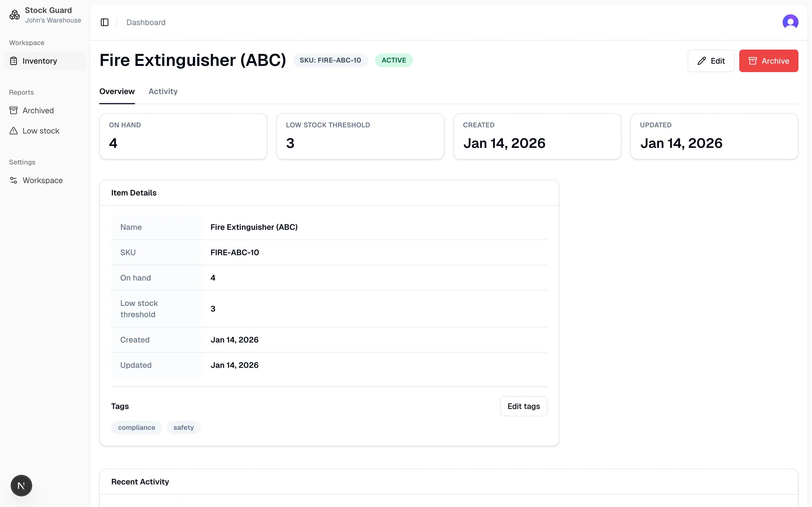812x507 pixels.
Task: Click the green ACTIVE status badge
Action: [x=394, y=60]
